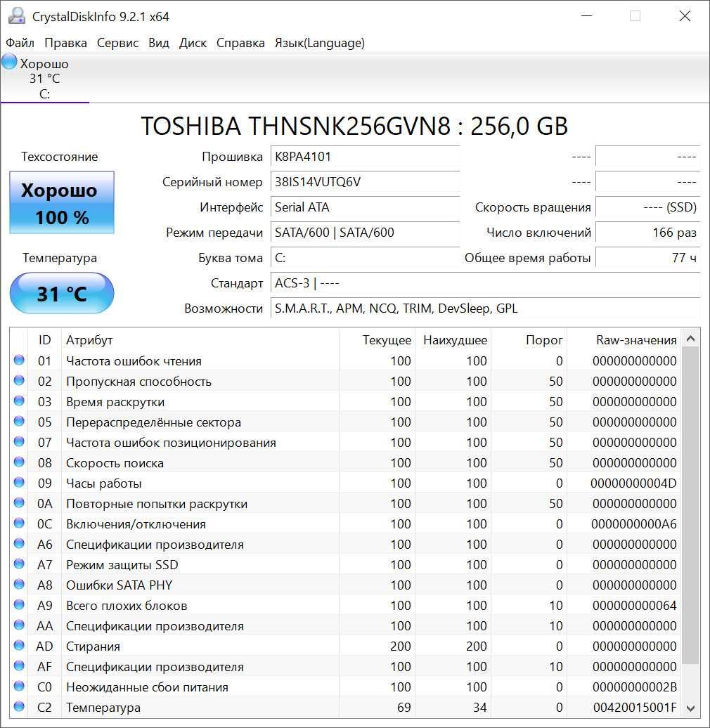This screenshot has height=728, width=710.
Task: Click status orb for attribute 0A row
Action: click(19, 503)
